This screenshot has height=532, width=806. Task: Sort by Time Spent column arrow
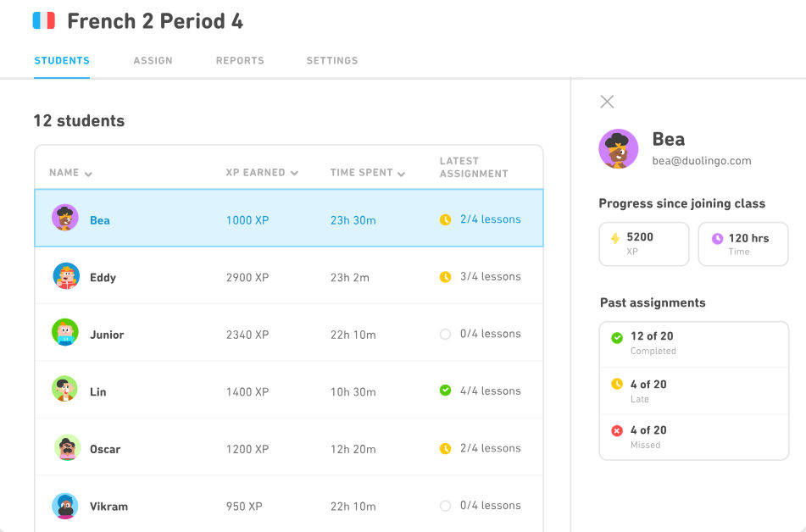tap(401, 174)
